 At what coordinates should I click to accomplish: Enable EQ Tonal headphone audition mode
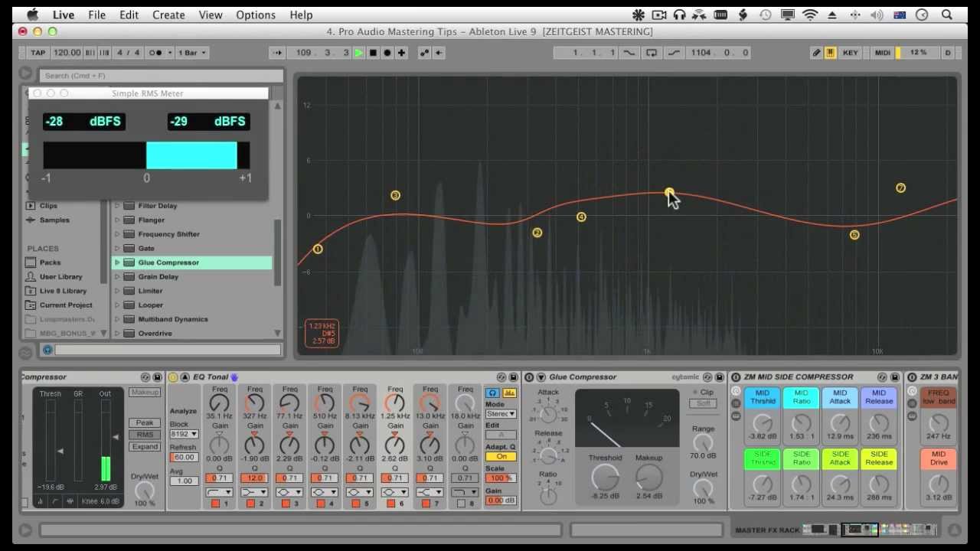click(493, 393)
